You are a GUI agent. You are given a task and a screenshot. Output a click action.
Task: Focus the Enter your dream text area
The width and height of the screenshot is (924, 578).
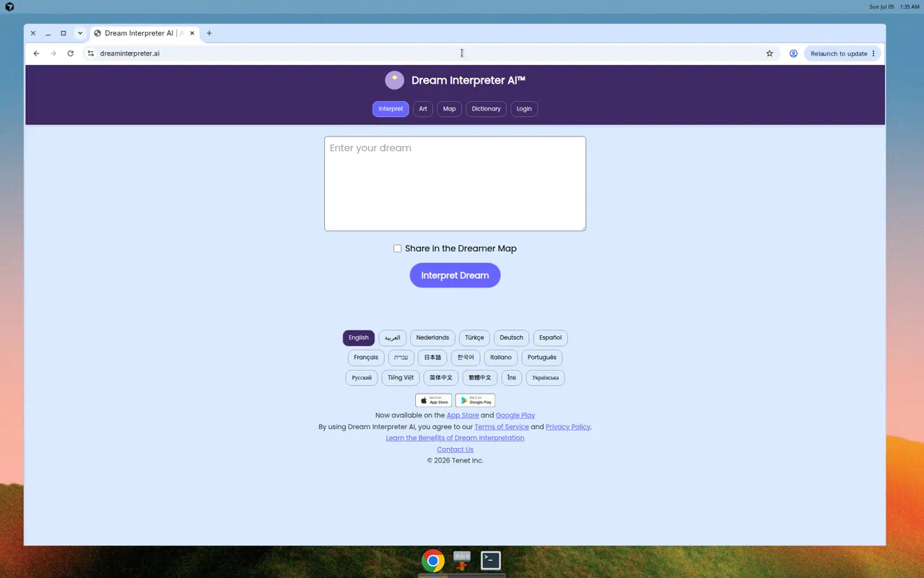[x=455, y=184]
